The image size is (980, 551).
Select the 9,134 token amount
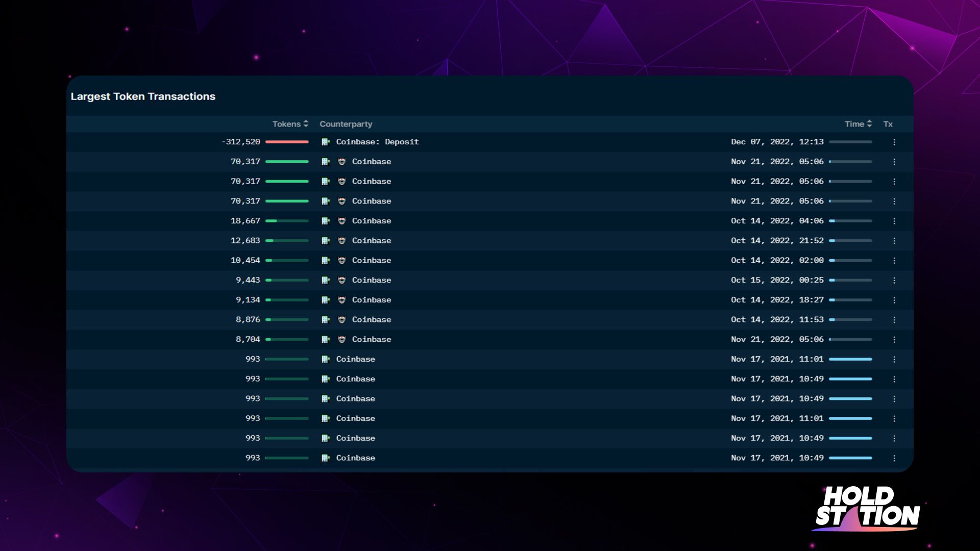coord(248,300)
